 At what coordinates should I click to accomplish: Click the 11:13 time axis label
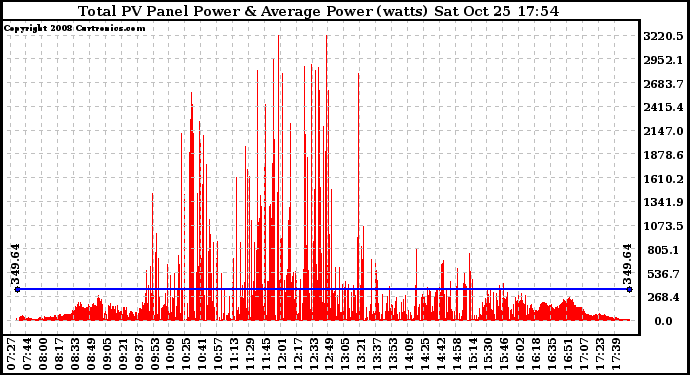click(x=234, y=354)
